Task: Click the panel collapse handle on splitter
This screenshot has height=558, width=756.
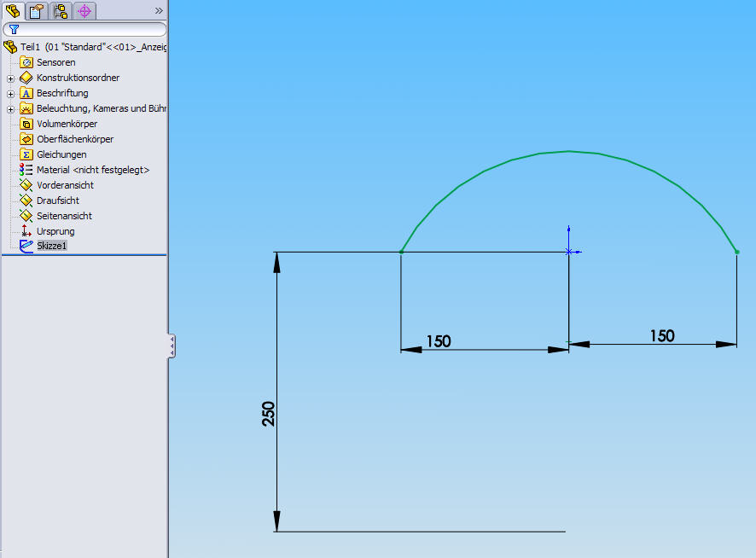Action: point(172,346)
